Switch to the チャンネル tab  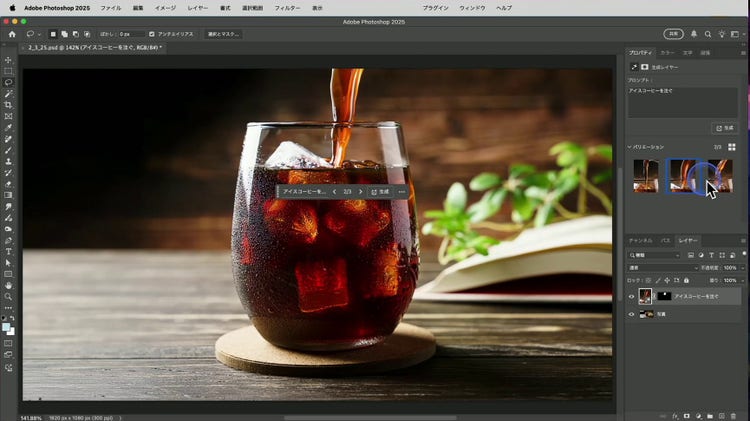tap(640, 241)
